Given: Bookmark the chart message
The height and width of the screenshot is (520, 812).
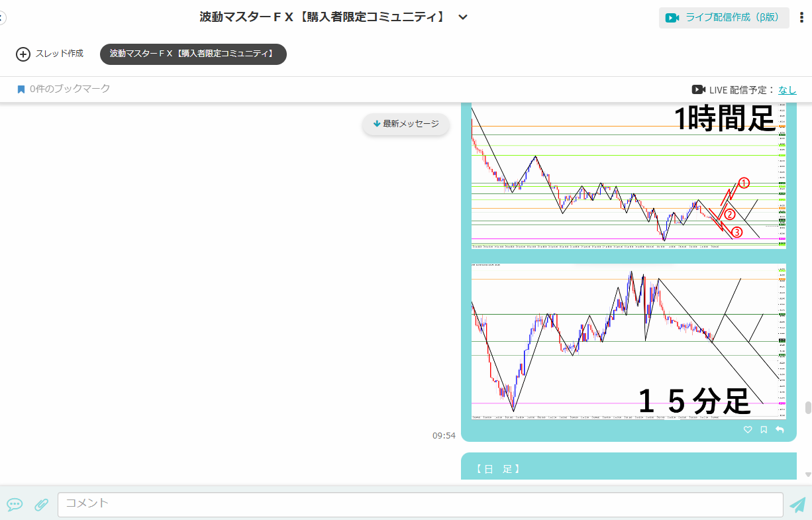Looking at the screenshot, I should point(764,430).
